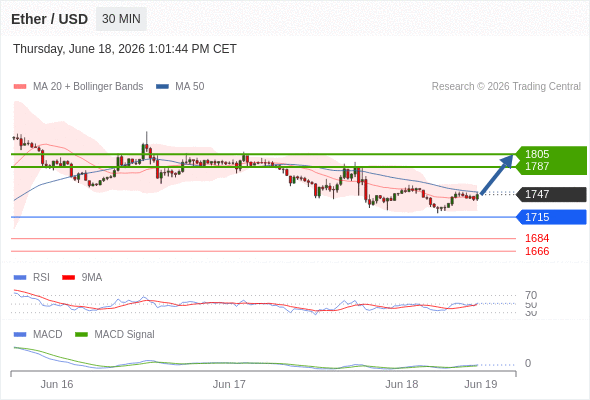Click the red 1684 support value
This screenshot has width=590, height=400.
[537, 238]
